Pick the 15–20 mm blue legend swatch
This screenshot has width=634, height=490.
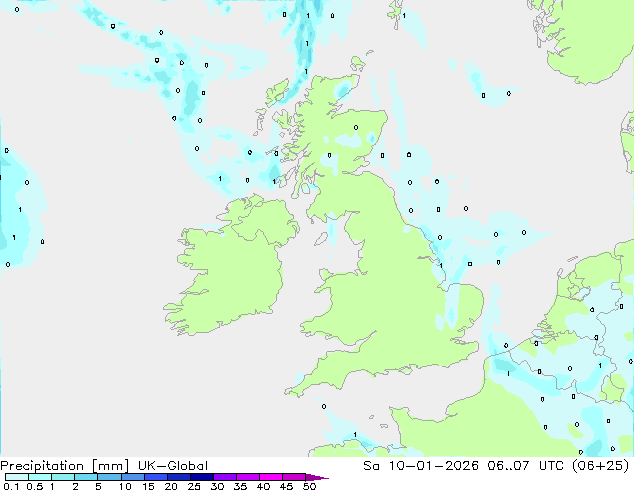click(156, 477)
